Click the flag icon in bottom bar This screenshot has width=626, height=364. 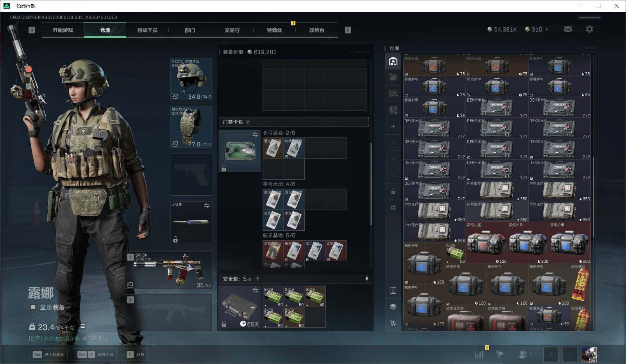[x=499, y=354]
